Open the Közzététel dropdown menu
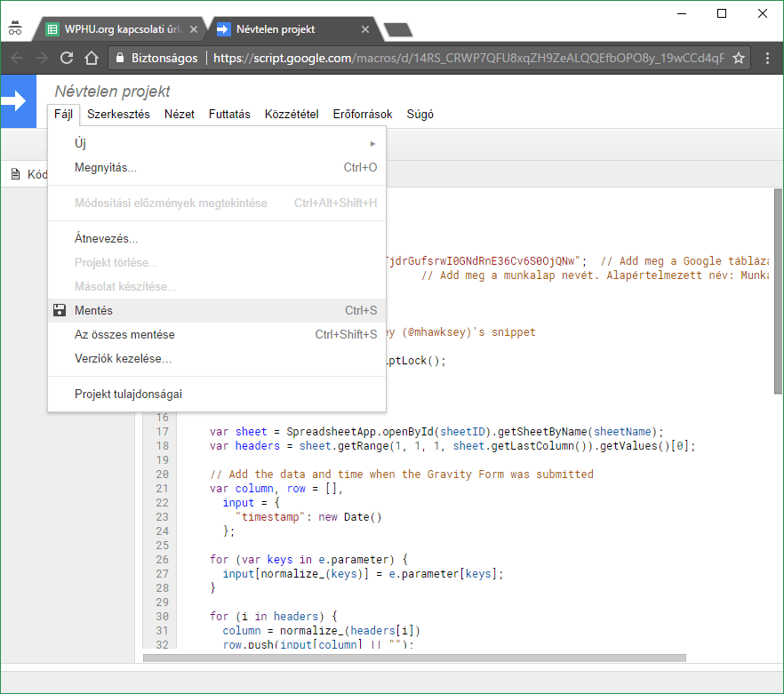 (292, 114)
